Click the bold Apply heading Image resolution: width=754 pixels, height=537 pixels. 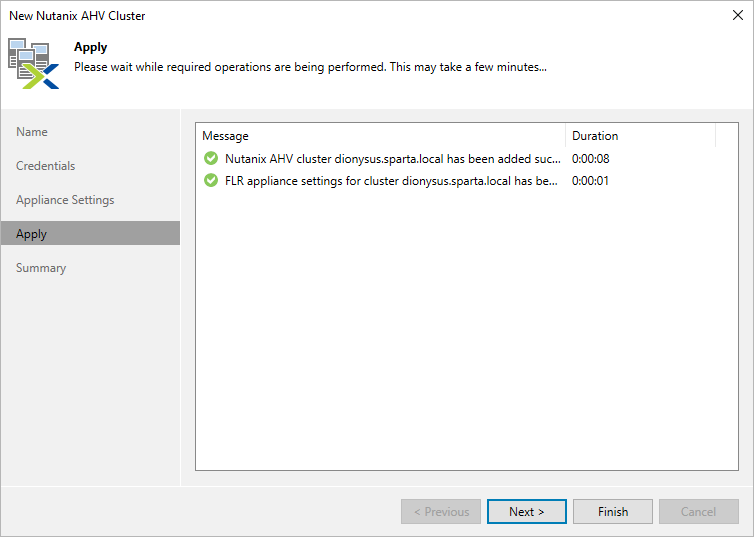90,47
